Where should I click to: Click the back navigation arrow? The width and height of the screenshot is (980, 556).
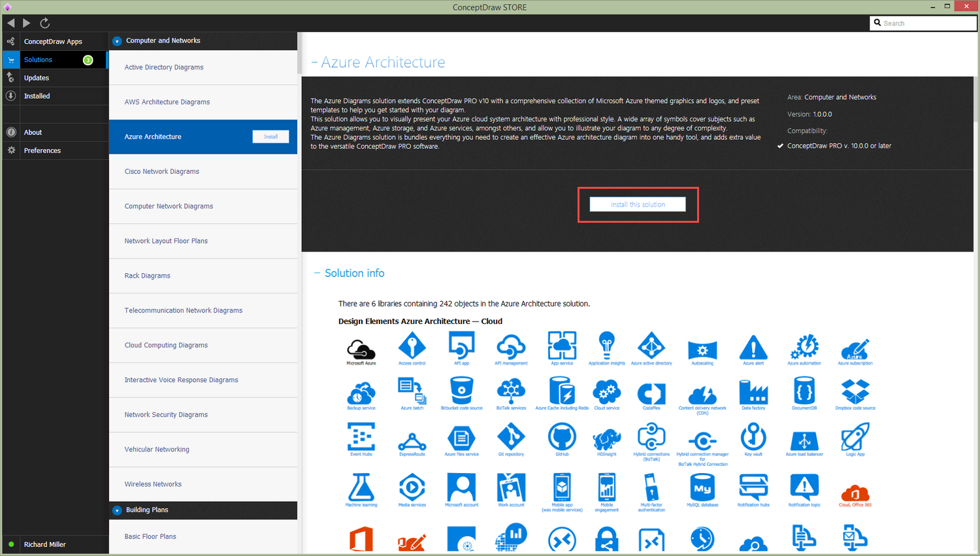tap(10, 22)
